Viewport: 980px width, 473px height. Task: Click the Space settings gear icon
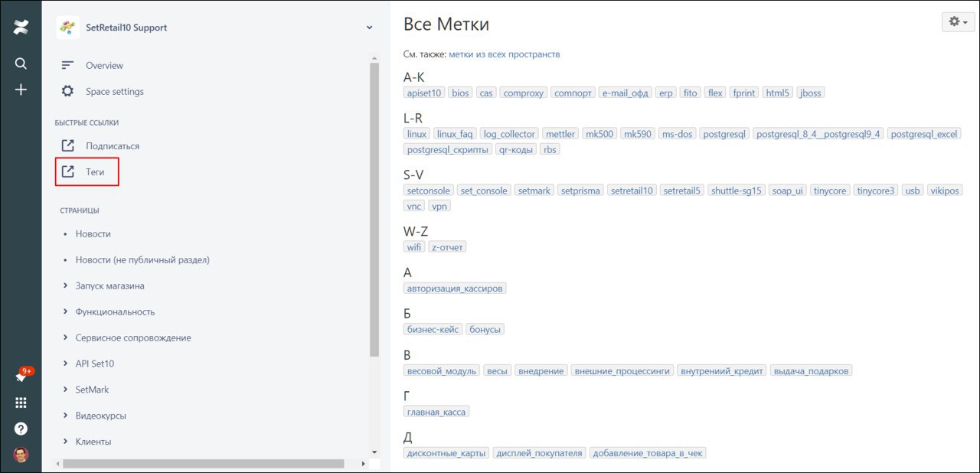(68, 92)
